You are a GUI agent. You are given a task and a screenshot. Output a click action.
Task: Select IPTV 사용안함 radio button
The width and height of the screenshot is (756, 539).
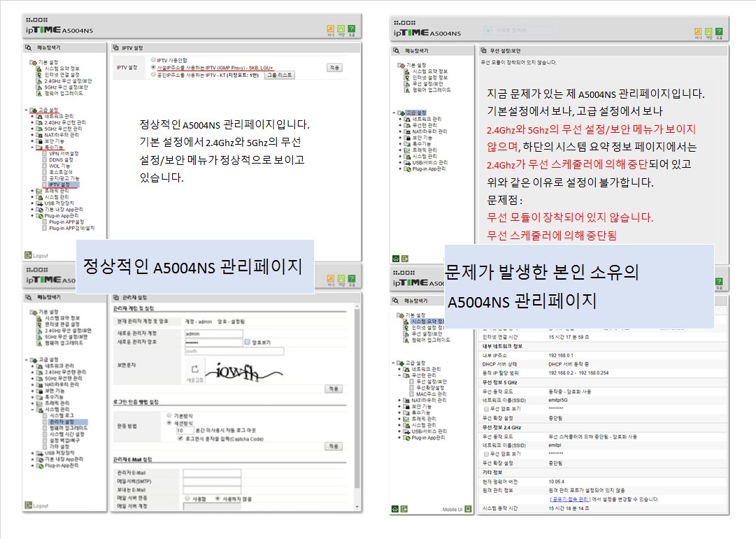[x=153, y=60]
